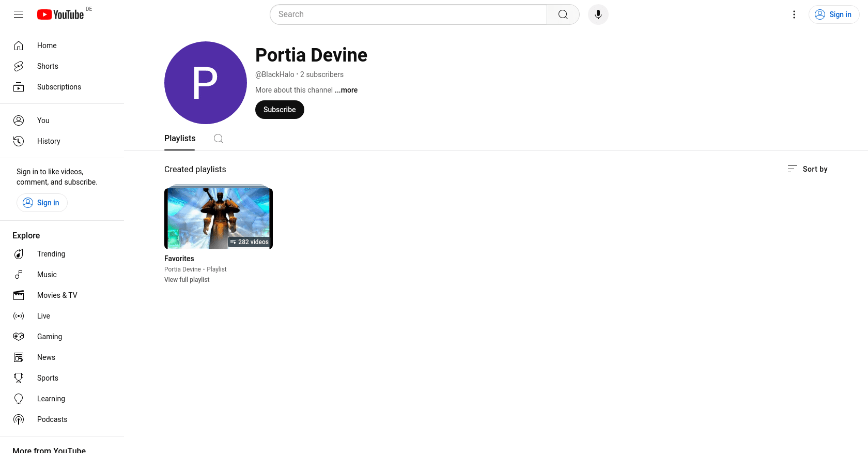Viewport: 868px width, 453px height.
Task: Open History in the sidebar
Action: 49,141
